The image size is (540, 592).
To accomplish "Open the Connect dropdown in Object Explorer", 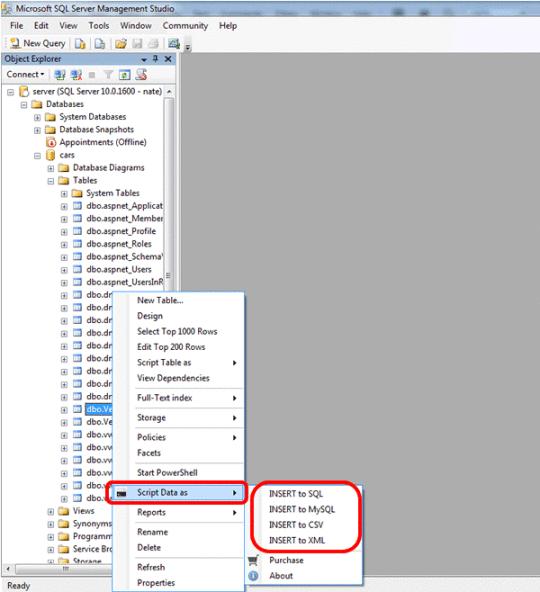I will pos(26,74).
